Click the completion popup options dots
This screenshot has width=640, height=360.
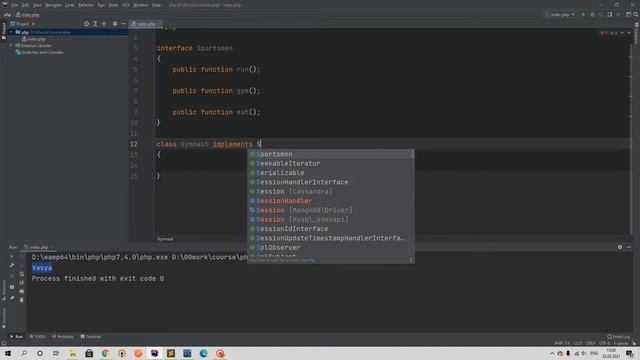(411, 260)
